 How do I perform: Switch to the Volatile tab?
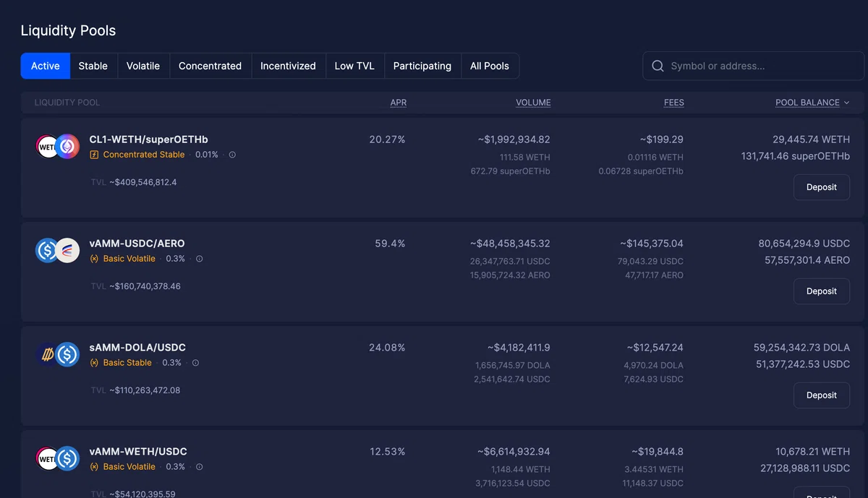[x=143, y=66]
